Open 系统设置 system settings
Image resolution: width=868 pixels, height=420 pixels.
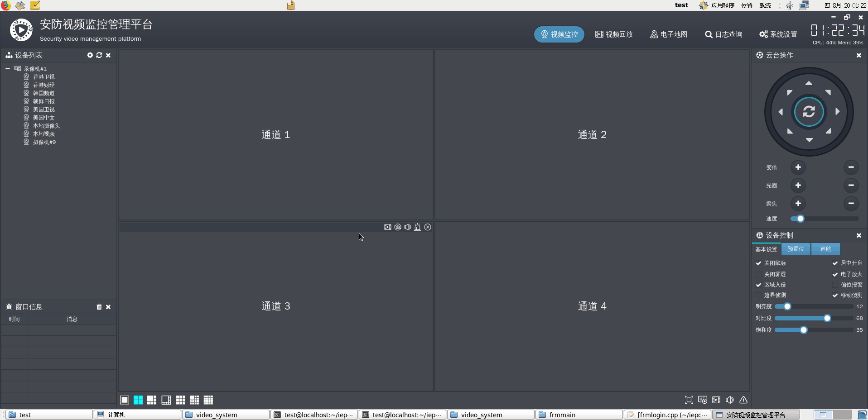pyautogui.click(x=778, y=34)
